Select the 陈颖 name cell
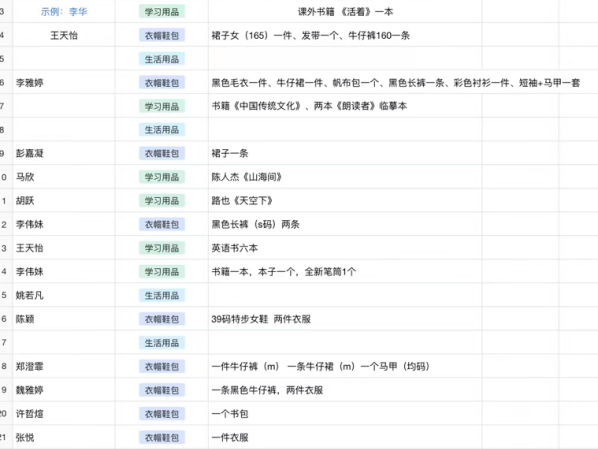The image size is (598, 449). click(64, 319)
